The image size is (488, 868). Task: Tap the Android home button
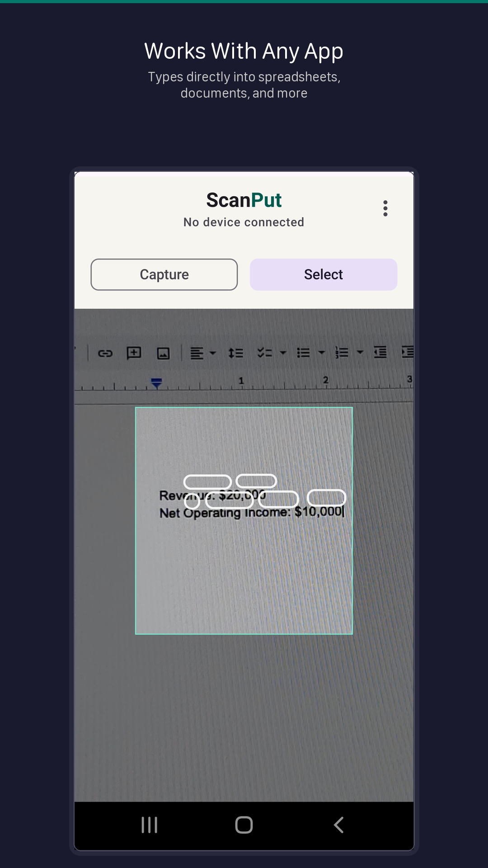244,825
